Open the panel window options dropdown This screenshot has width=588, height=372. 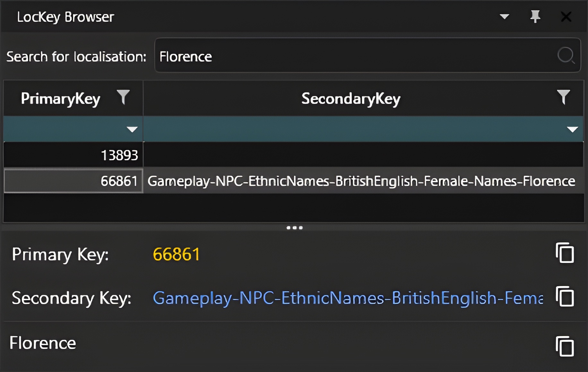pyautogui.click(x=504, y=17)
